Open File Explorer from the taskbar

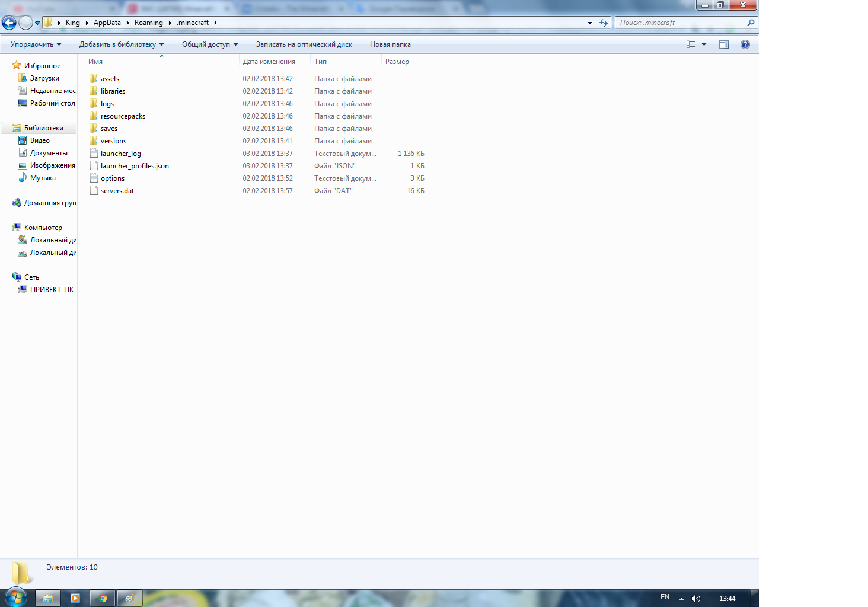(x=48, y=598)
